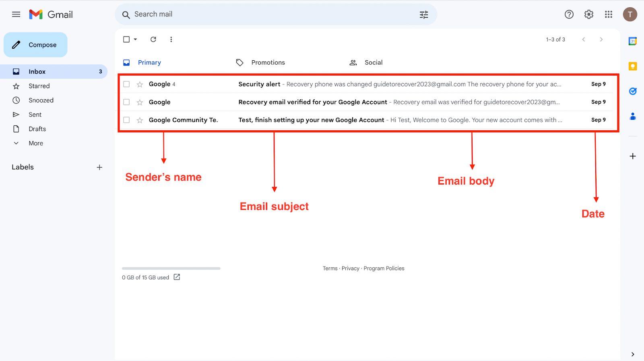Open Google apps grid launcher
This screenshot has width=644, height=361.
[608, 14]
